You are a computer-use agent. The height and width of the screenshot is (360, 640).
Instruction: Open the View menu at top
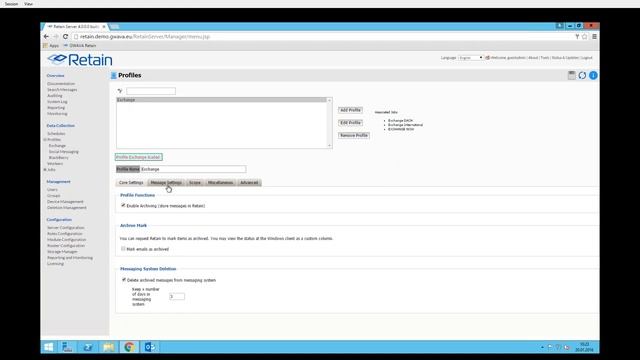point(29,4)
